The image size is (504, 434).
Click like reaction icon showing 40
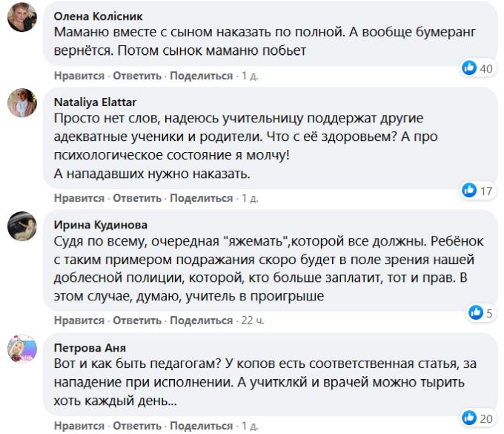point(469,68)
